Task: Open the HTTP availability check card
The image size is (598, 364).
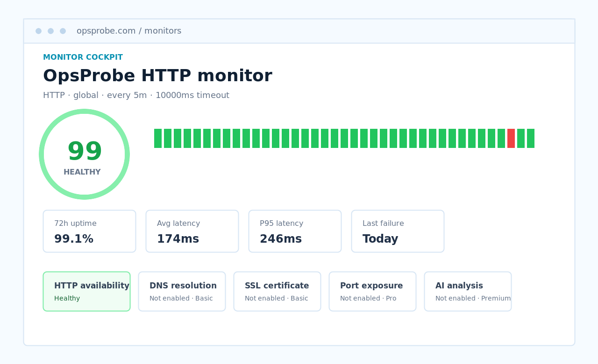Action: tap(86, 291)
